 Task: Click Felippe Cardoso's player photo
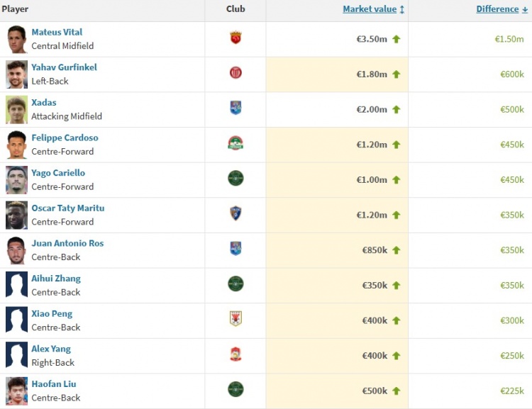click(x=16, y=145)
